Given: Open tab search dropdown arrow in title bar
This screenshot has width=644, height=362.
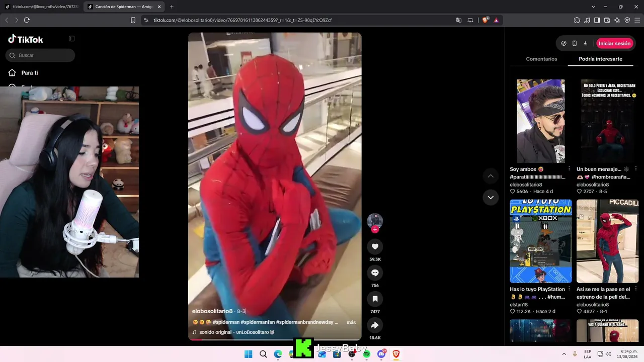Looking at the screenshot, I should pyautogui.click(x=593, y=7).
